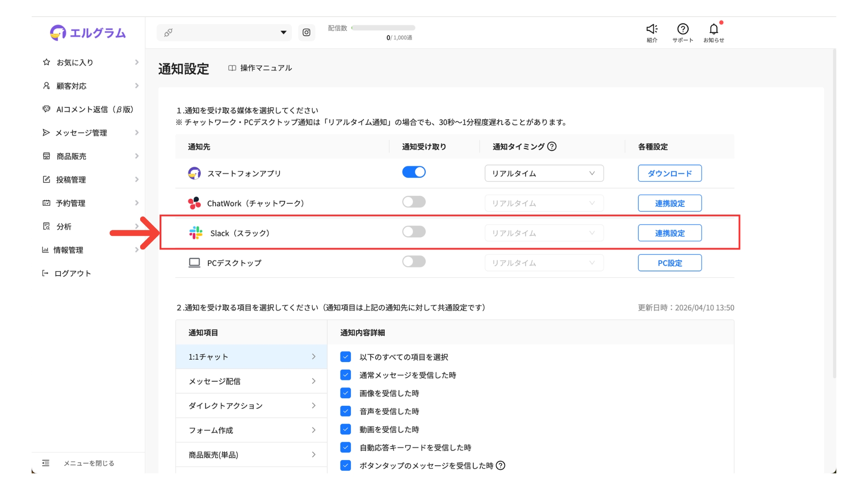Select the ダイレクトアクション notification item
868x488 pixels.
[x=251, y=405]
